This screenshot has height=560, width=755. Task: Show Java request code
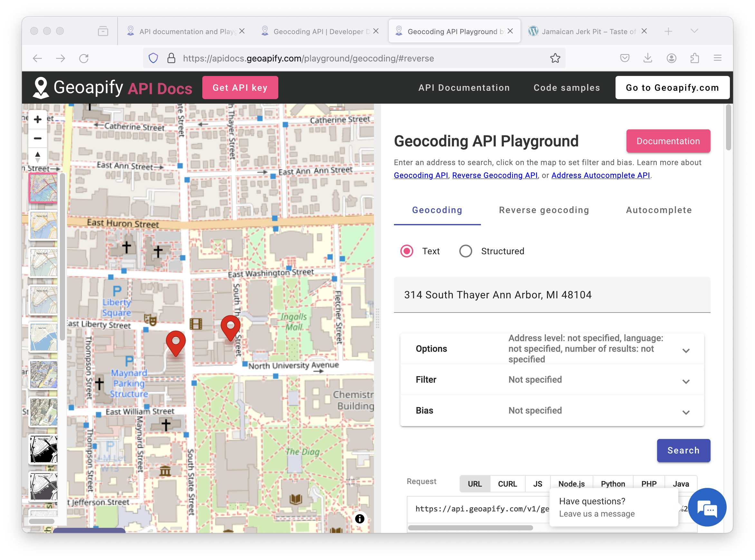680,484
